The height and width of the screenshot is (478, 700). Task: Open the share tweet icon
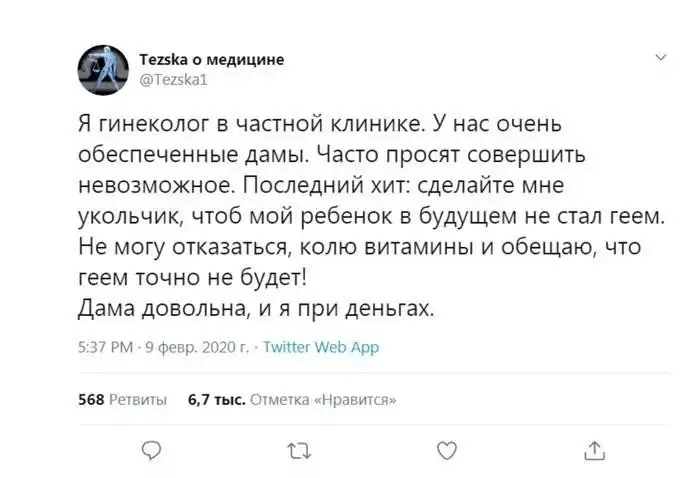click(594, 450)
